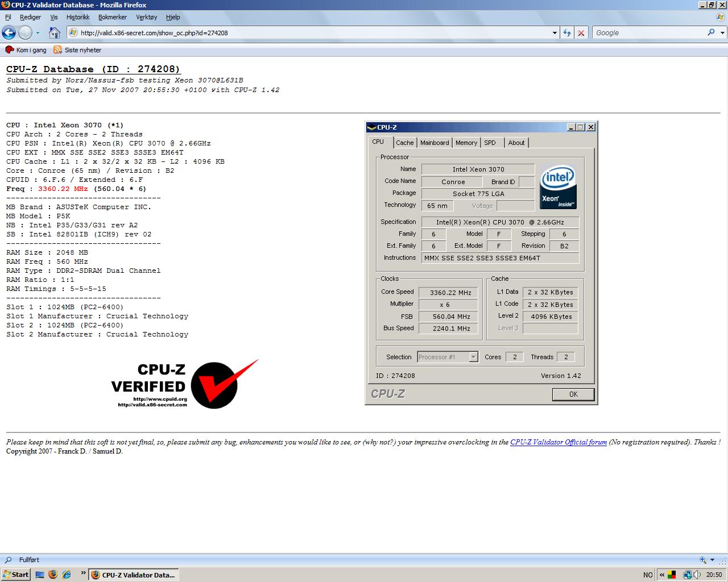The image size is (728, 582).
Task: Click the network connection tray icon
Action: coord(688,575)
